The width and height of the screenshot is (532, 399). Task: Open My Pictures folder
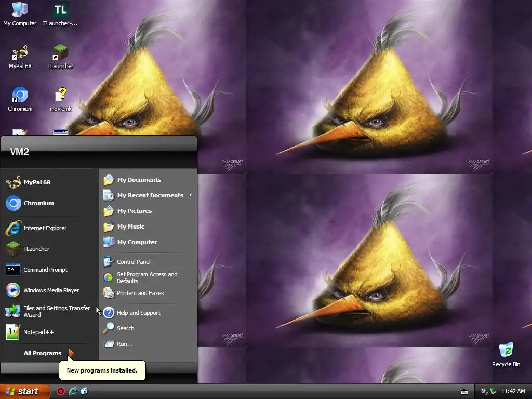[148, 211]
